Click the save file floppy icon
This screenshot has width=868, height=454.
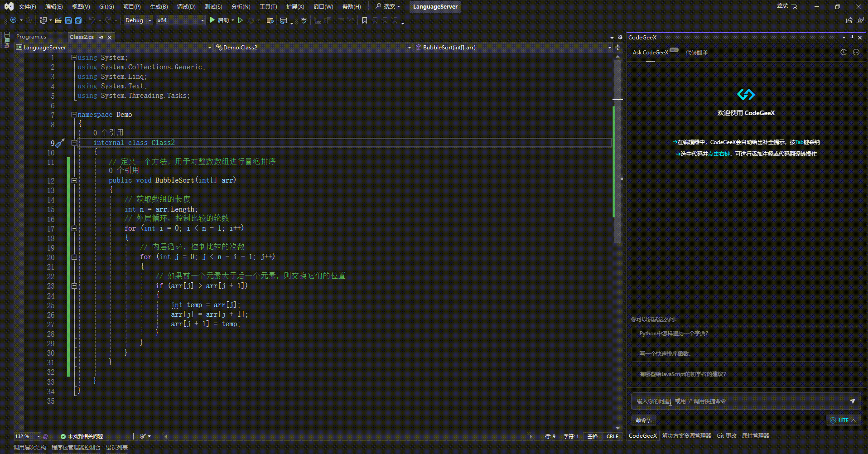(x=68, y=20)
